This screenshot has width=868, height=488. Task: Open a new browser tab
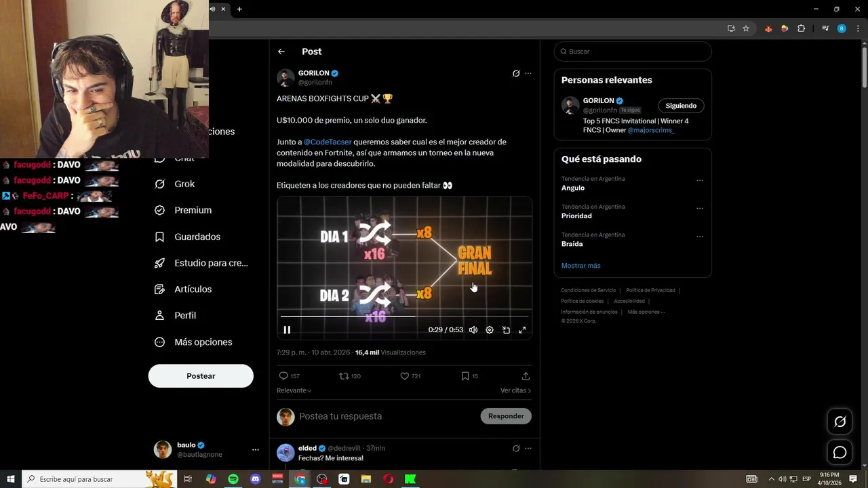coord(239,9)
